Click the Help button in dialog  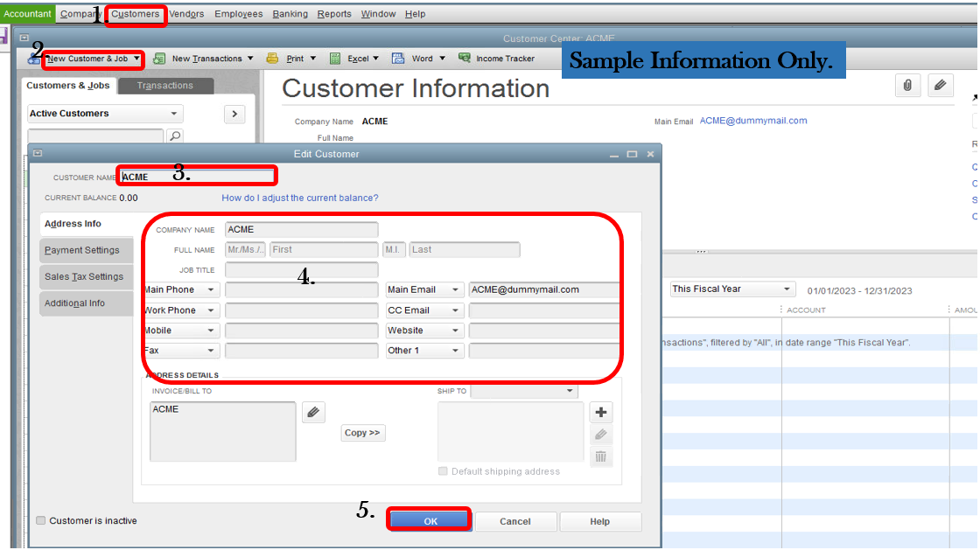pyautogui.click(x=599, y=521)
